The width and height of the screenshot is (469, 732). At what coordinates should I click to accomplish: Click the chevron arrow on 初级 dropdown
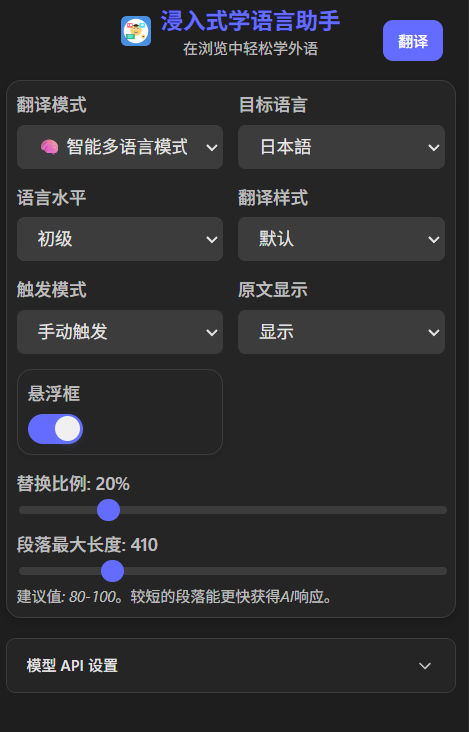(212, 239)
